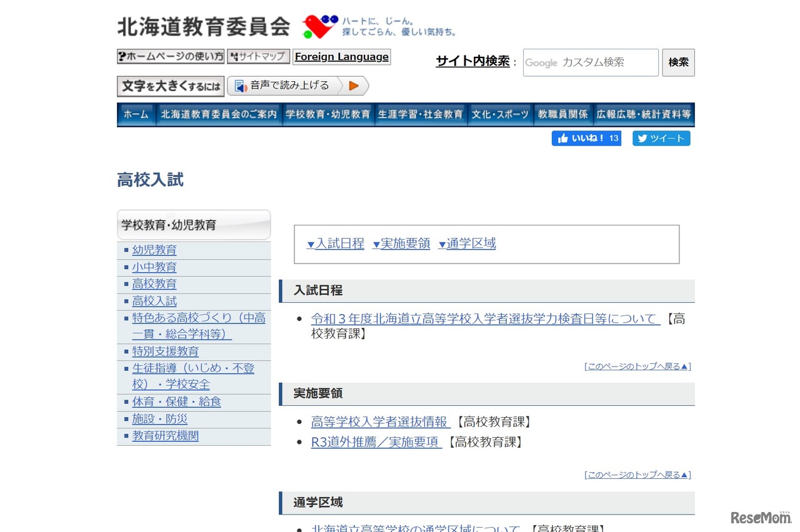Select the Foreign Language button
This screenshot has width=800, height=532.
(342, 57)
